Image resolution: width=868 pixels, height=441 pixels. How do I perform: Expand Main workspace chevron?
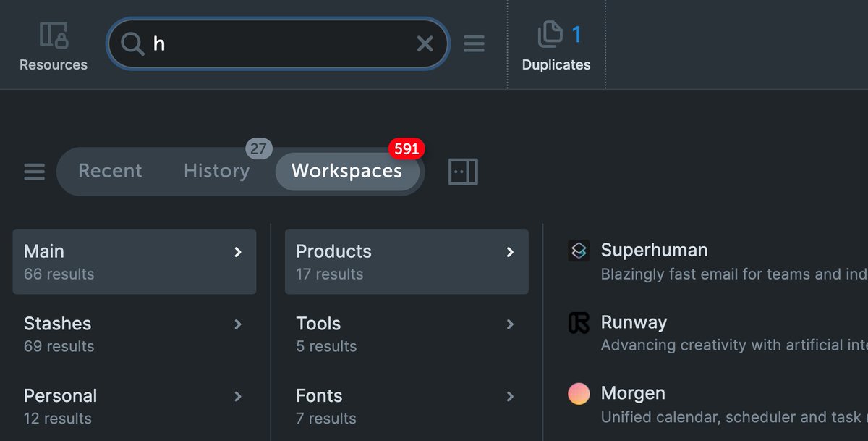point(237,252)
